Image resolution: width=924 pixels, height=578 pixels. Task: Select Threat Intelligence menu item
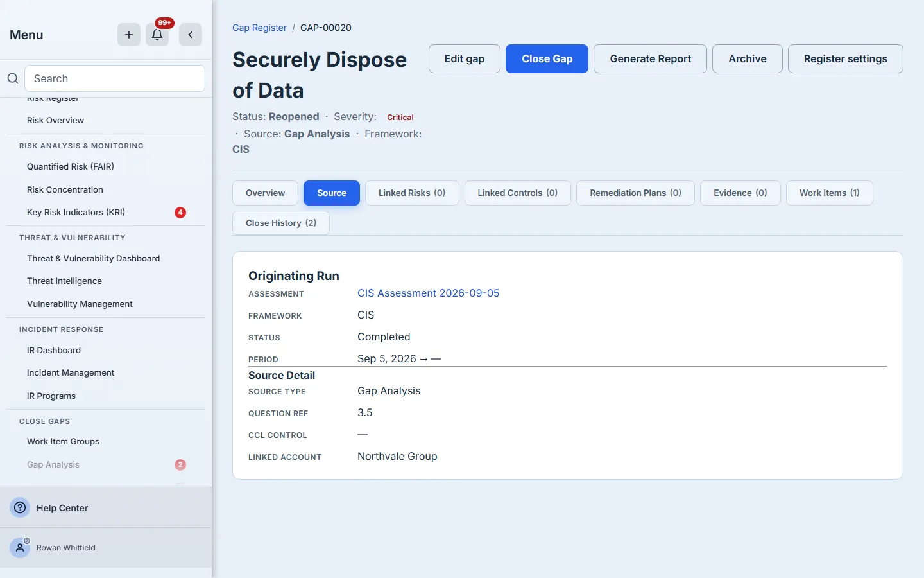[64, 281]
